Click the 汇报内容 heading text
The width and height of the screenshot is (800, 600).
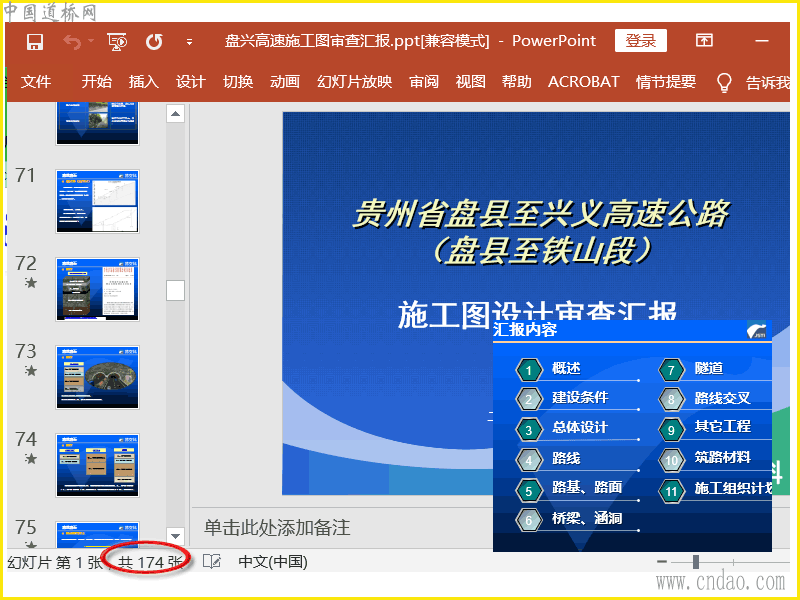525,330
